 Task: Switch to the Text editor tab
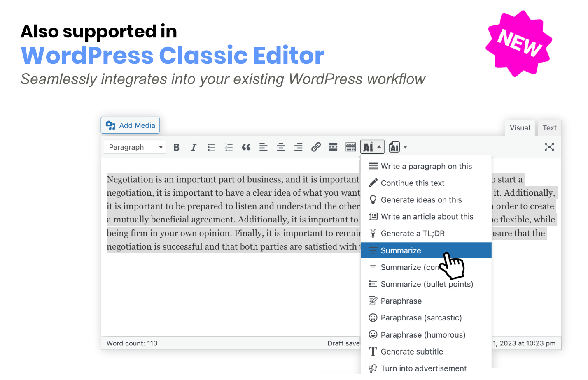pyautogui.click(x=549, y=128)
